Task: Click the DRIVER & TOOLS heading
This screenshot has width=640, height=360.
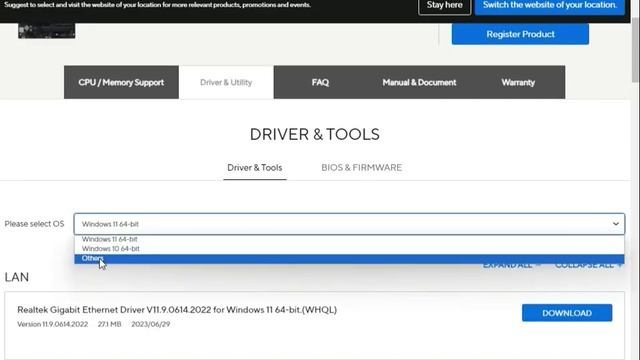Action: coord(315,134)
